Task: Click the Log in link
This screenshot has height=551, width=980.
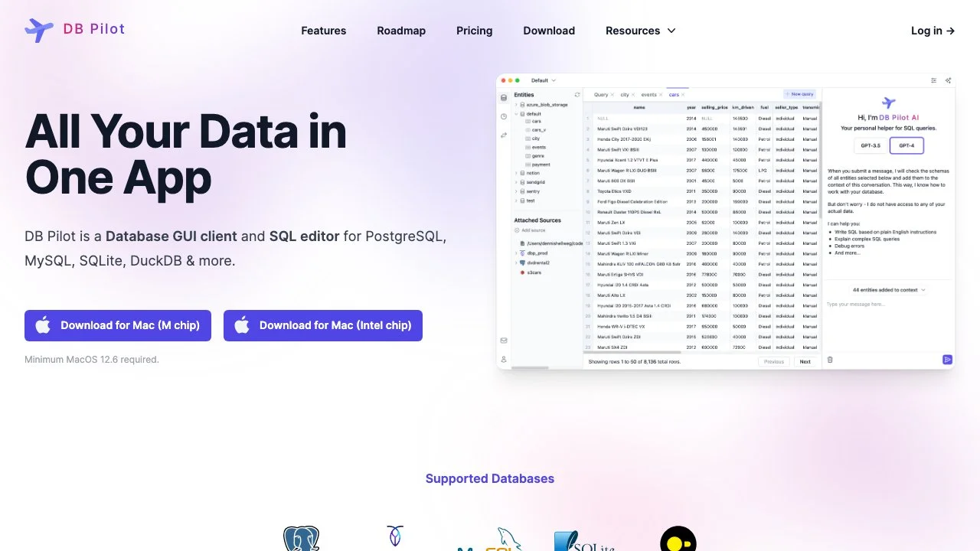Action: point(933,31)
